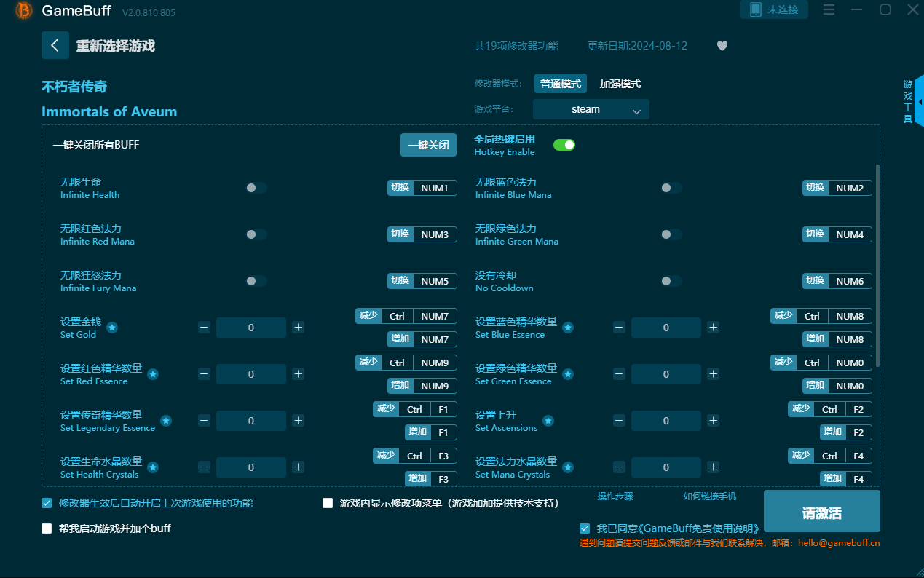The width and height of the screenshot is (924, 578).
Task: Go back with the left arrow button
Action: tap(55, 45)
